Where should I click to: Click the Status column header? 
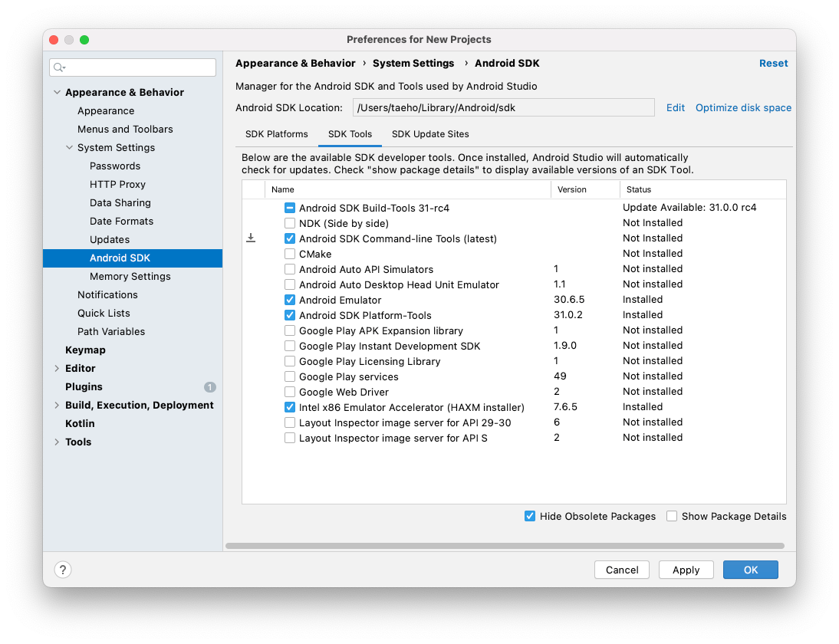point(703,189)
